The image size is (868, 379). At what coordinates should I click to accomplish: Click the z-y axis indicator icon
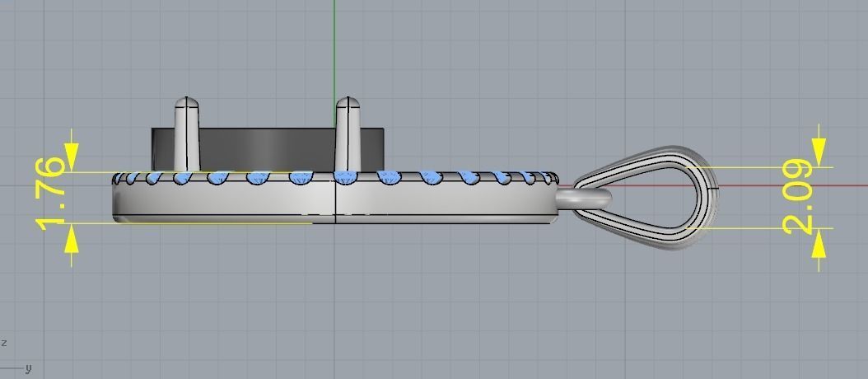[16, 356]
